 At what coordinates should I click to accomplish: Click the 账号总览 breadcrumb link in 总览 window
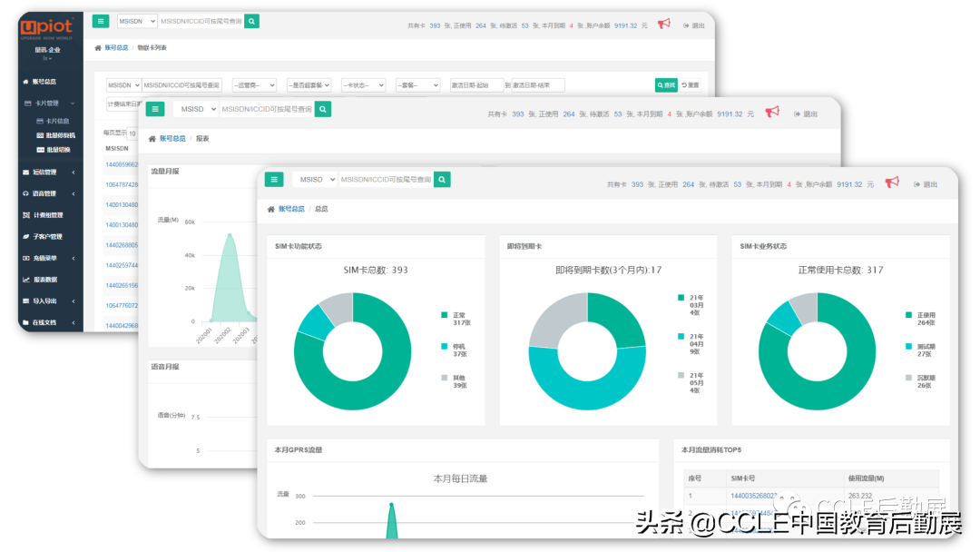pos(291,209)
